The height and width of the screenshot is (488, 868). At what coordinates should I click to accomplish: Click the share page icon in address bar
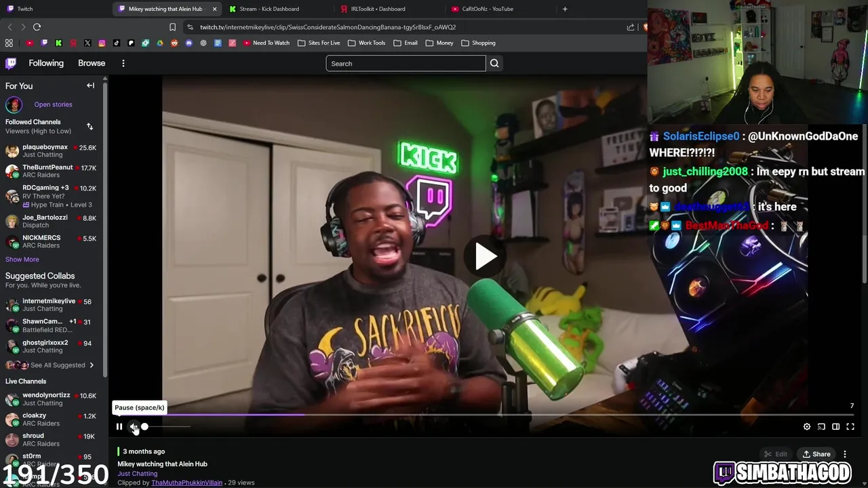point(631,27)
